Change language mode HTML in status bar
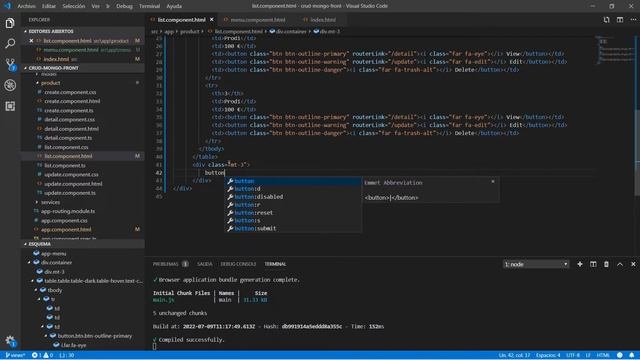 click(603, 355)
